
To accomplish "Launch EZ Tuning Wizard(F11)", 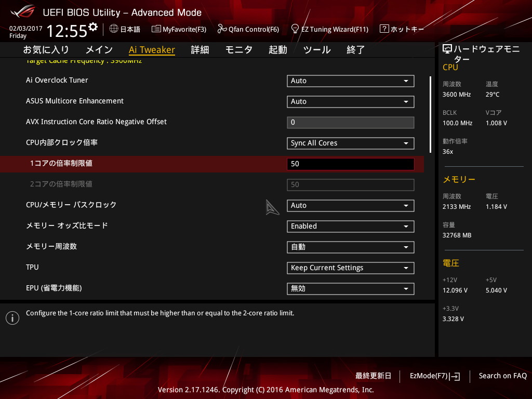I will click(330, 29).
